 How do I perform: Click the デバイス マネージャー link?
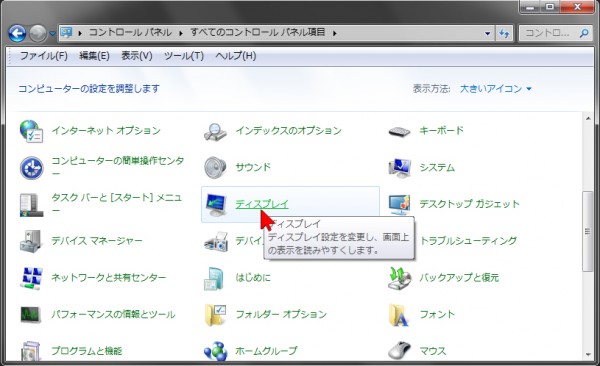(97, 241)
